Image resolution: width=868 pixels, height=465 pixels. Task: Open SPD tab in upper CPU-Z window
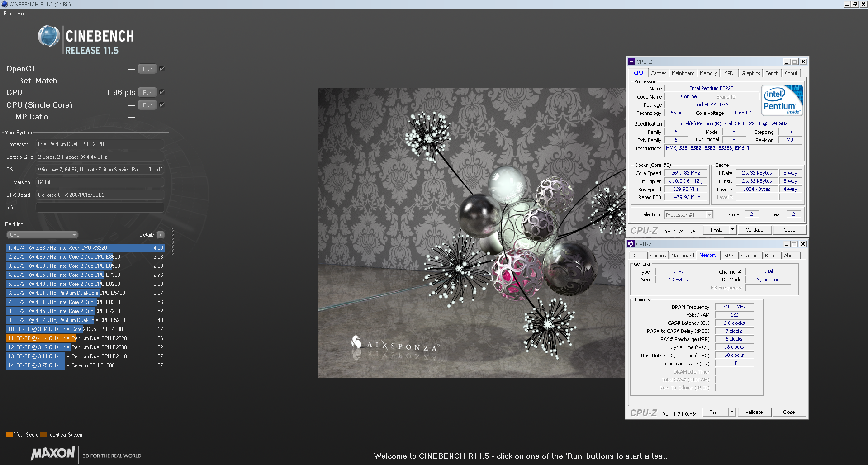729,73
